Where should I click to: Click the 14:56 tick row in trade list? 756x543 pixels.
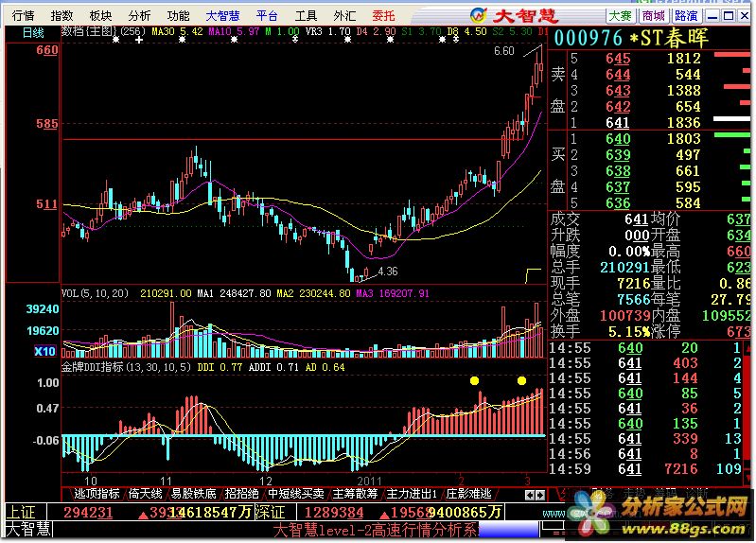[645, 454]
